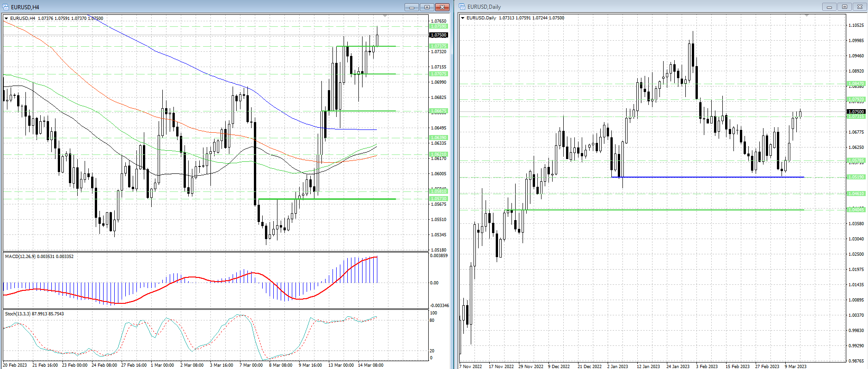Select the 1.05785 level label in Daily chart
This screenshot has width=868, height=369.
pyautogui.click(x=856, y=161)
